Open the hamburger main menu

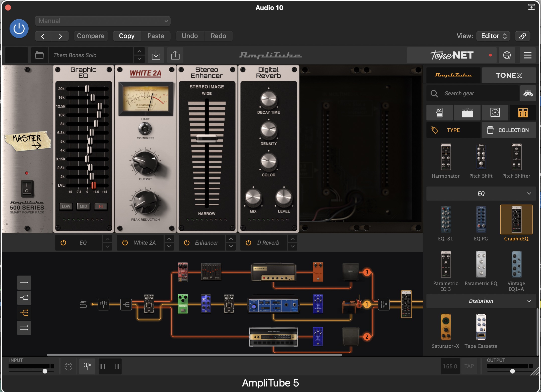(527, 55)
